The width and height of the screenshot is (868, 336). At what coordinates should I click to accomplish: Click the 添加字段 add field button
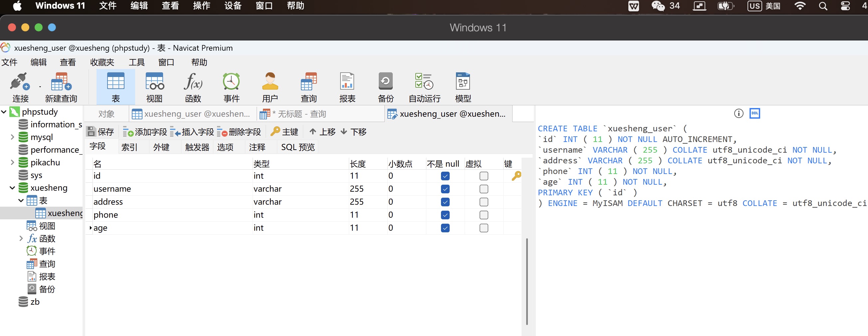(145, 132)
